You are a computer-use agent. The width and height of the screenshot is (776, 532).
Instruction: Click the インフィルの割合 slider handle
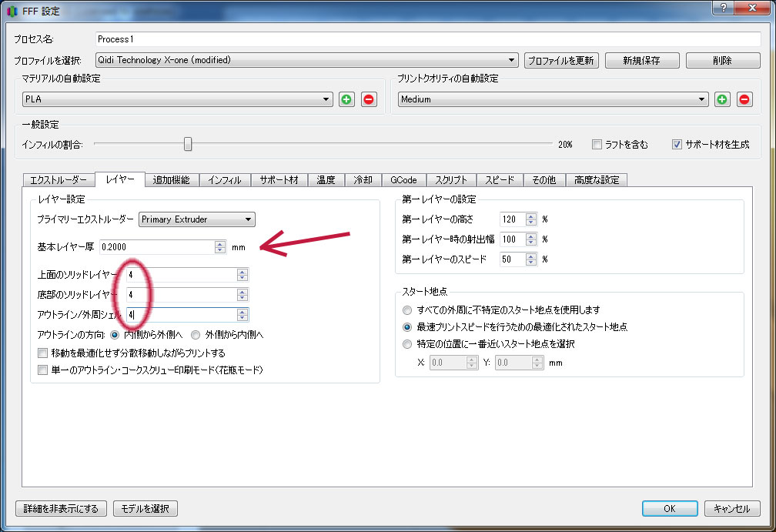(x=188, y=144)
